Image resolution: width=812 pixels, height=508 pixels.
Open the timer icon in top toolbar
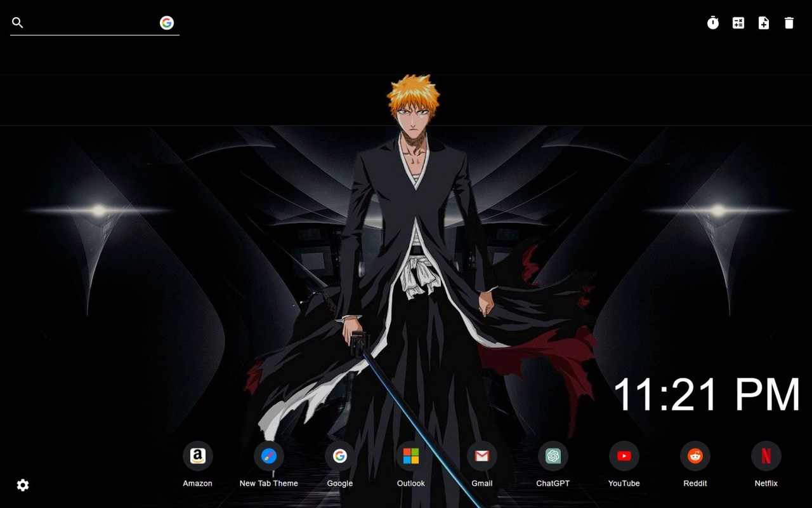pos(713,23)
